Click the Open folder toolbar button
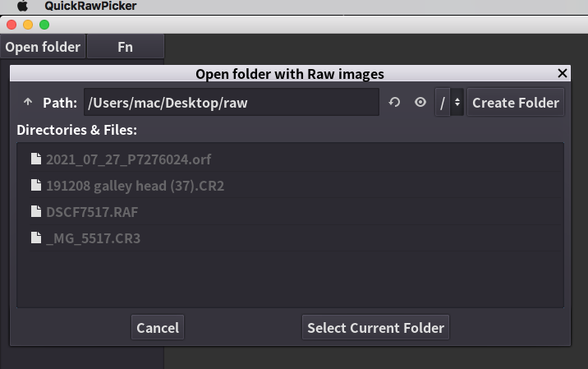The height and width of the screenshot is (369, 588). [43, 47]
